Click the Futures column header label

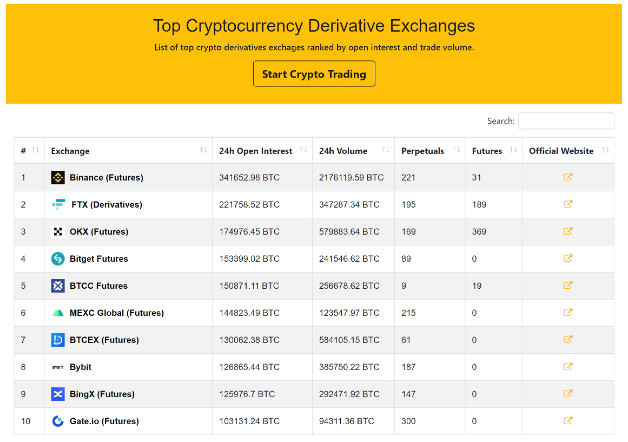487,151
